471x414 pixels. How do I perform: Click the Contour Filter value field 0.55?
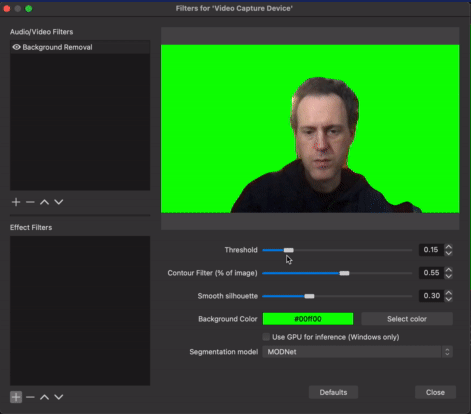431,273
